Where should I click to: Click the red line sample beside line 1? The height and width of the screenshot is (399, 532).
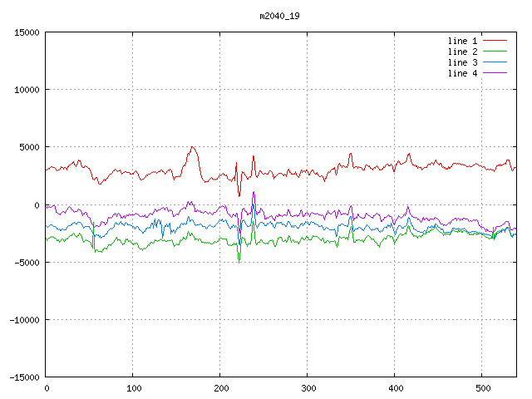click(x=495, y=41)
